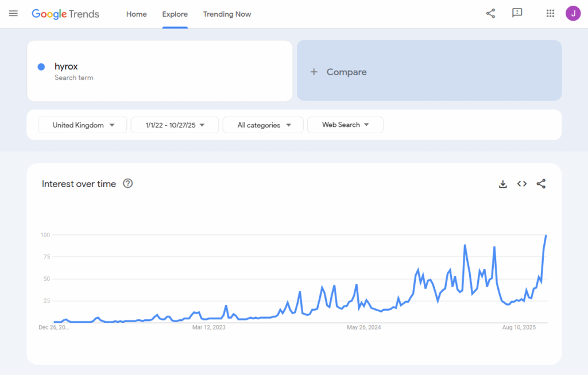Add a comparison term with Compare
This screenshot has height=375, width=588.
[338, 72]
